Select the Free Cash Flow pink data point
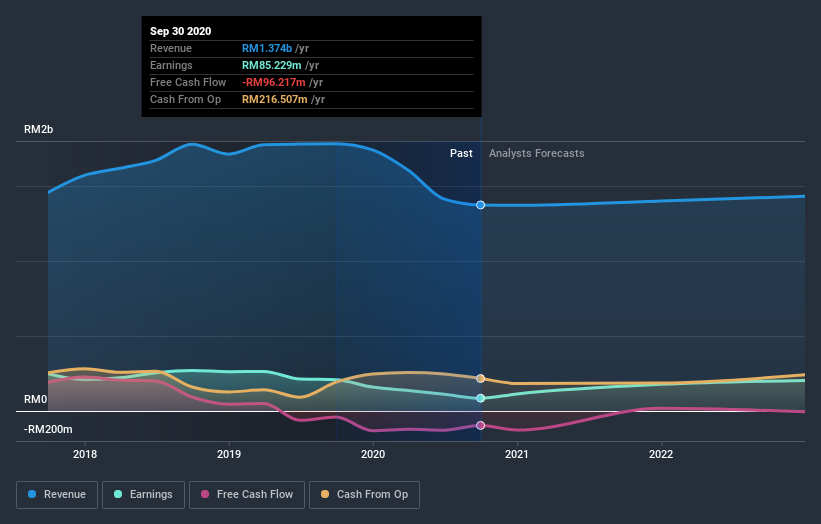 (x=480, y=426)
